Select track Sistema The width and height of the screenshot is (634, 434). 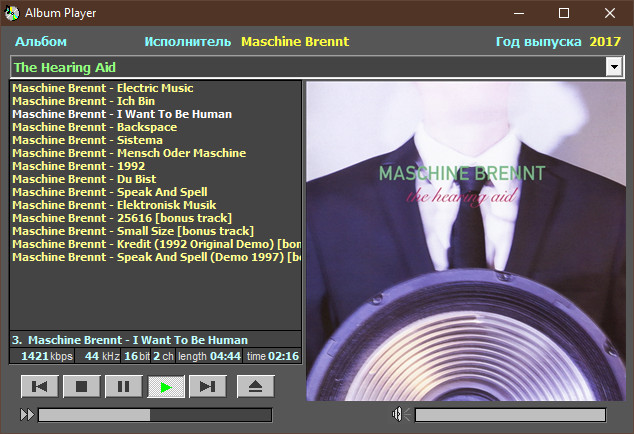87,140
